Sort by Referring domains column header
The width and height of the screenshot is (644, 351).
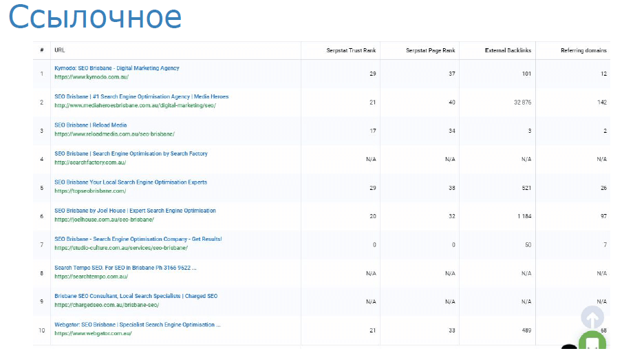(583, 50)
